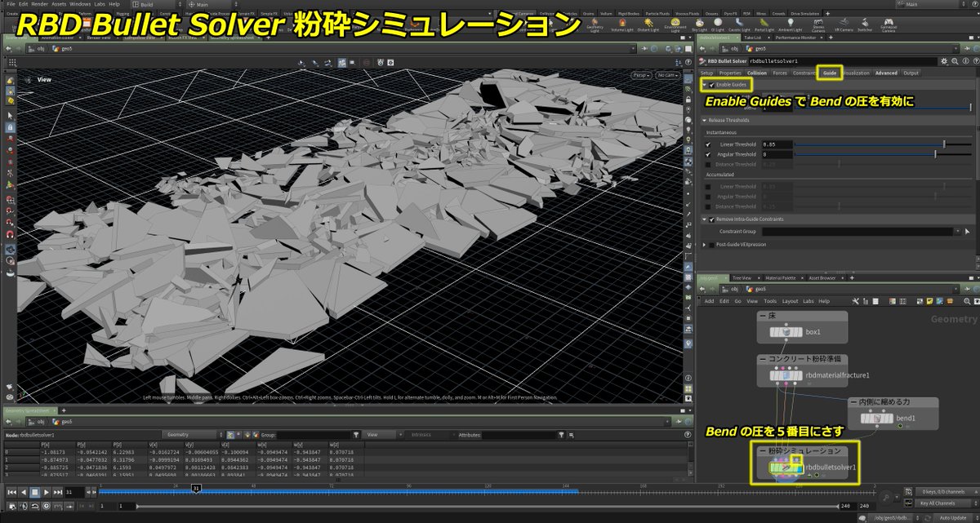Toggle Accumulated Linear Threshold checkbox

pyautogui.click(x=708, y=186)
